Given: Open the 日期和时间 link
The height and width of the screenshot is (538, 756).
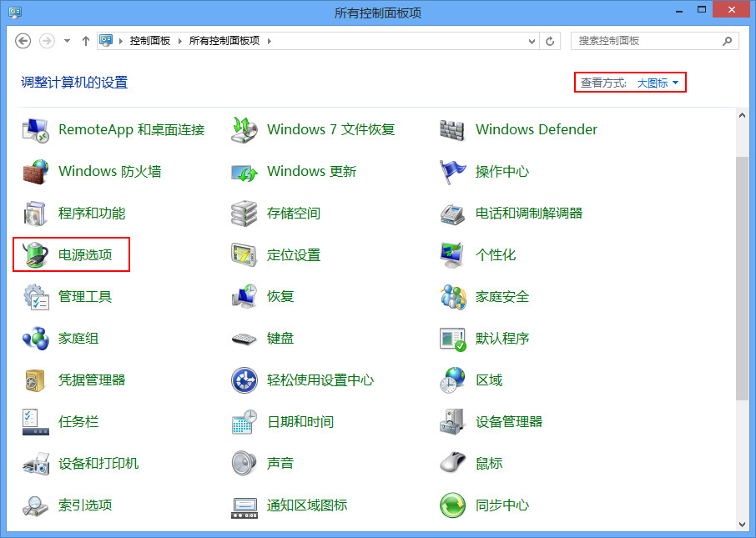Looking at the screenshot, I should tap(300, 422).
